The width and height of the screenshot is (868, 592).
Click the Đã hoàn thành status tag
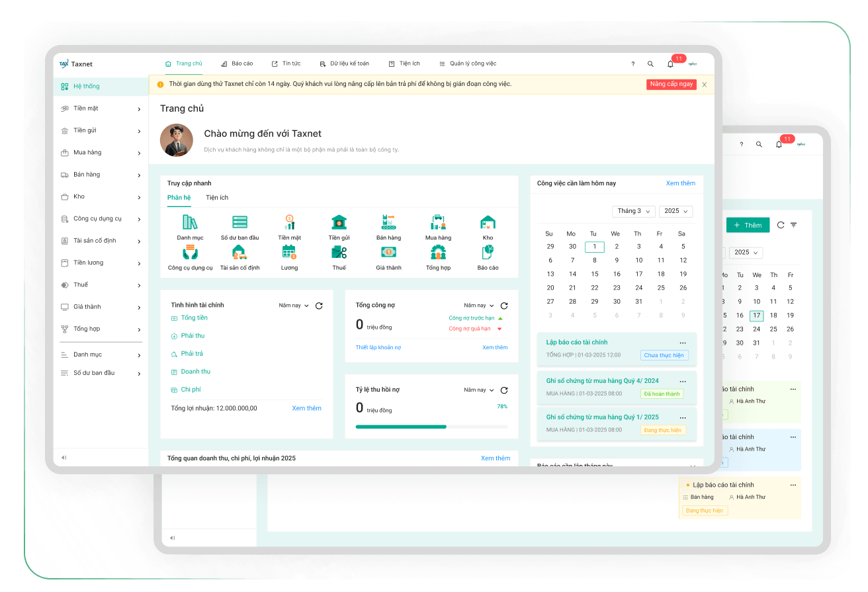click(x=662, y=394)
